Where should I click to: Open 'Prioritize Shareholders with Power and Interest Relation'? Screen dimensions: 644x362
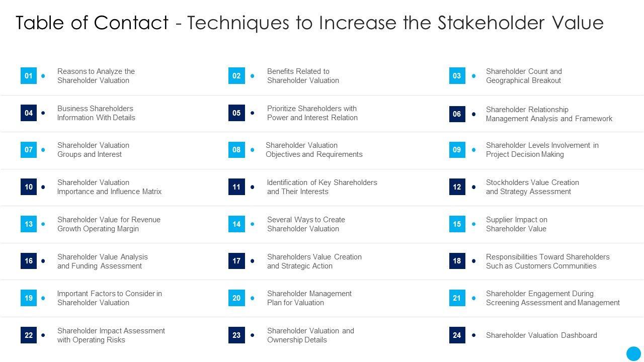pos(312,113)
